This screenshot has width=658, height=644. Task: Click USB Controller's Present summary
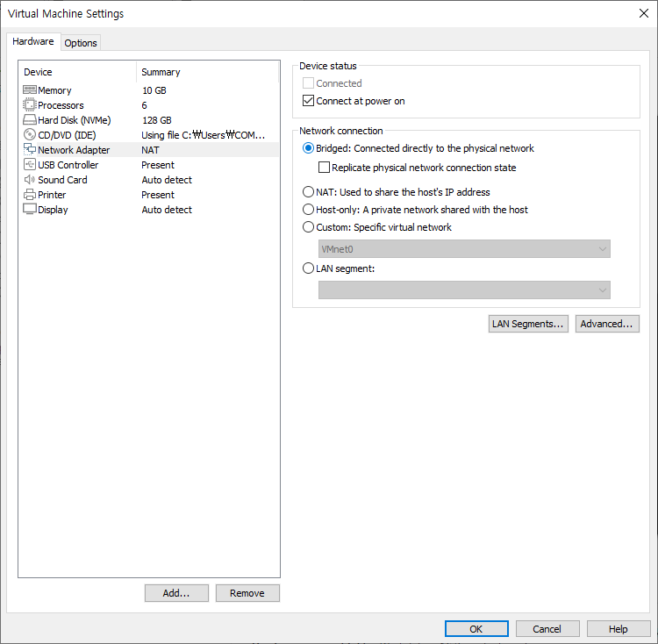[x=158, y=165]
